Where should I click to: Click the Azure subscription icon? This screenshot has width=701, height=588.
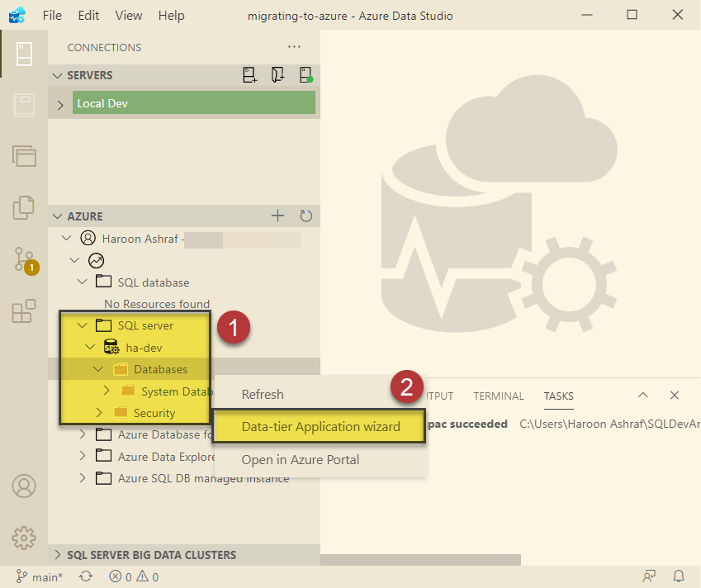click(x=96, y=260)
